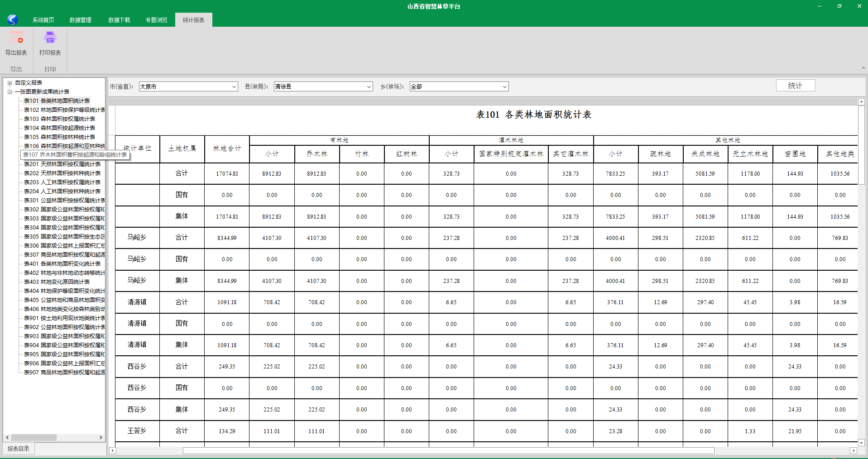Open the 县(林局) dropdown showing 清徐县

(369, 86)
